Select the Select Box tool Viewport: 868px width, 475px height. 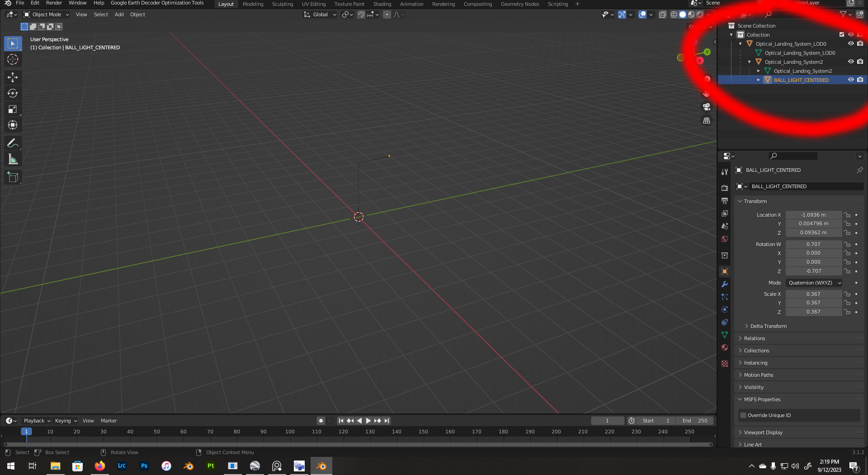[x=13, y=43]
